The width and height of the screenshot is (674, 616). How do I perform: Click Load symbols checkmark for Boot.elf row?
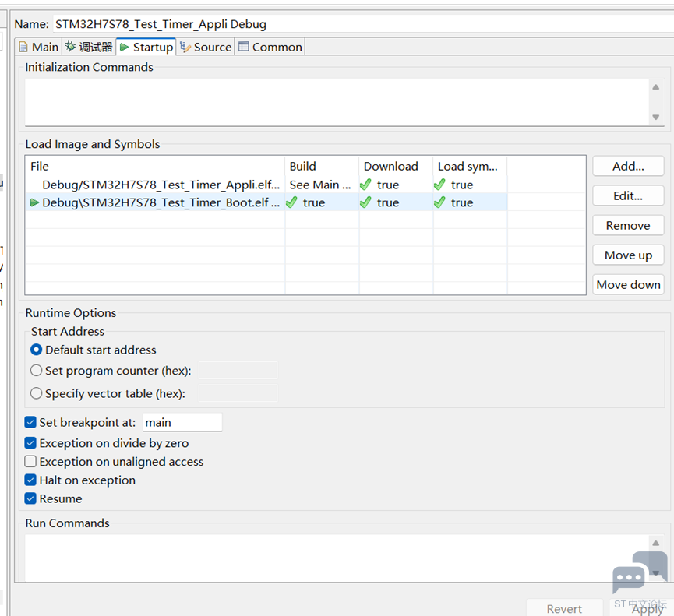pos(439,202)
